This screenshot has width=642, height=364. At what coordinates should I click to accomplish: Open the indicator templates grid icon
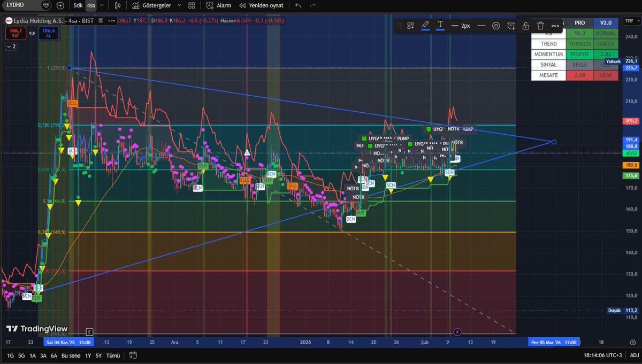(x=192, y=5)
